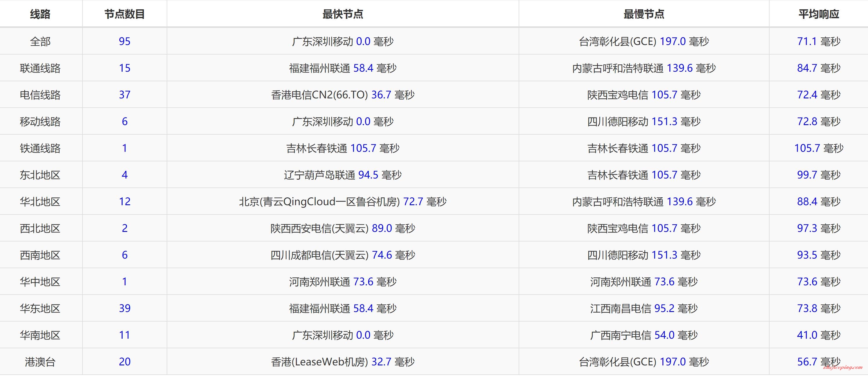Click fastest node 河南郑州联通 in 华中地区 row
The height and width of the screenshot is (377, 868).
point(319,282)
